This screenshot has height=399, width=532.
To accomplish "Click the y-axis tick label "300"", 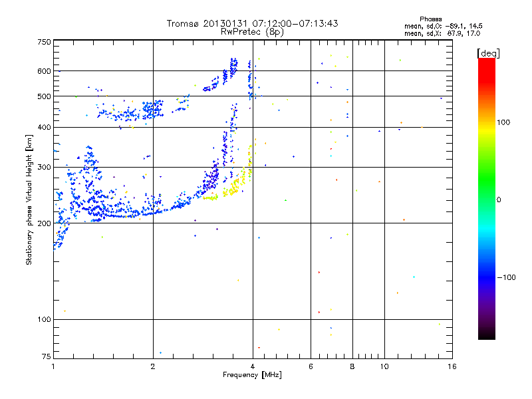I will (x=44, y=167).
